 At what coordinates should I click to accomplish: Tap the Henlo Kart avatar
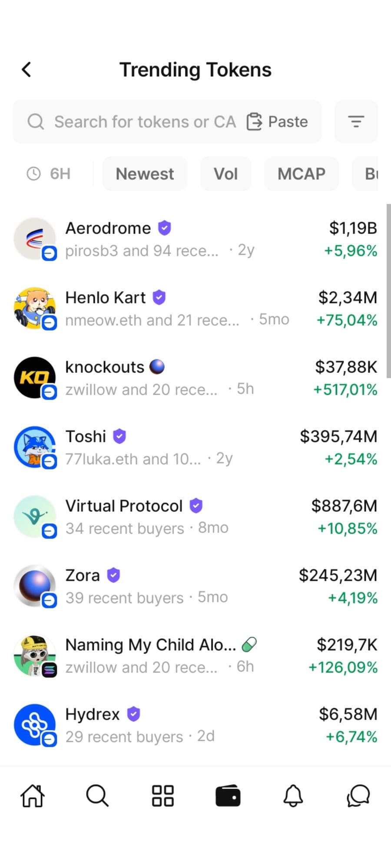[x=35, y=309]
